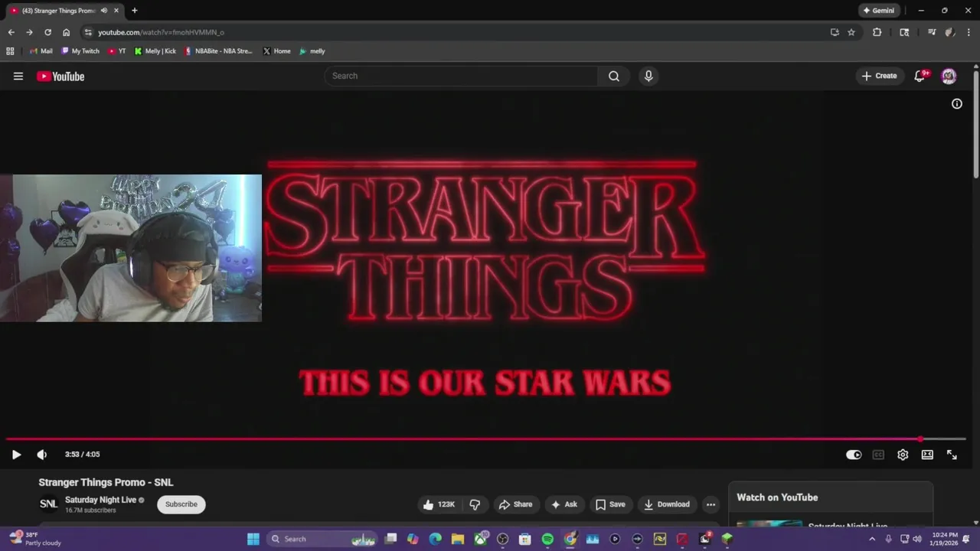Open Microsoft Edge from the taskbar
This screenshot has width=980, height=551.
(x=436, y=539)
